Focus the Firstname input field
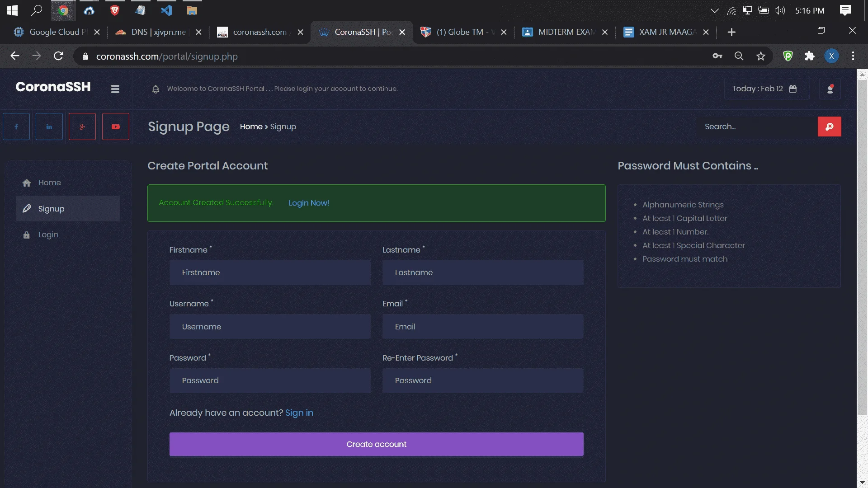This screenshot has width=868, height=488. [270, 272]
